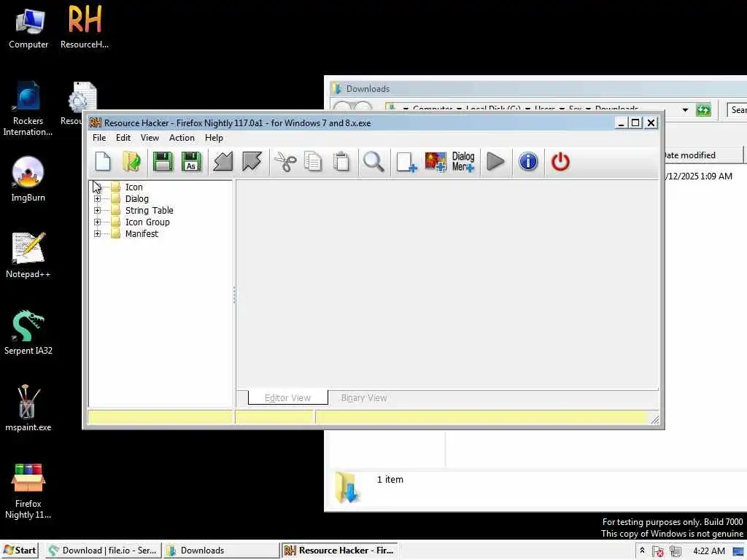The height and width of the screenshot is (560, 747).
Task: Select the ImgBurn desktop icon
Action: pyautogui.click(x=28, y=179)
